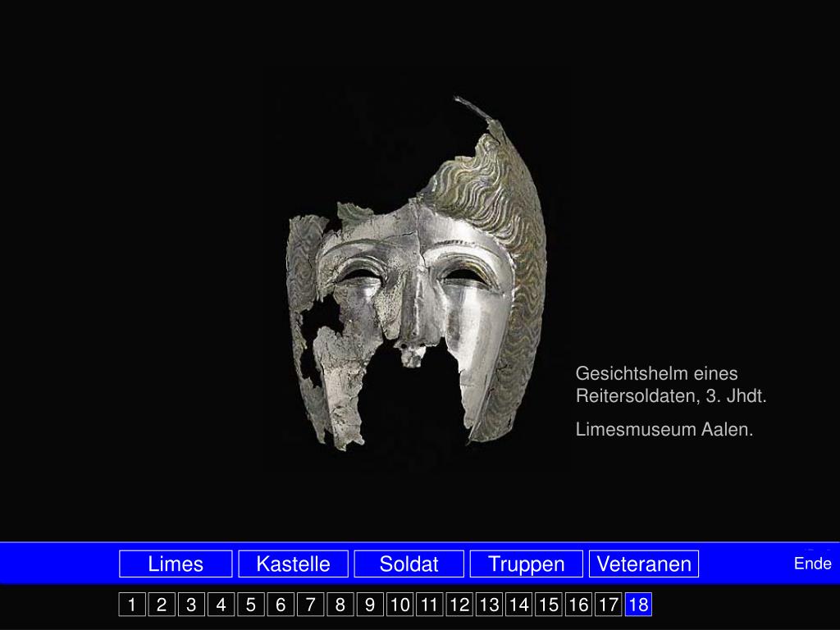Jump to slide 17
Screen dimensions: 840x630
[608, 605]
